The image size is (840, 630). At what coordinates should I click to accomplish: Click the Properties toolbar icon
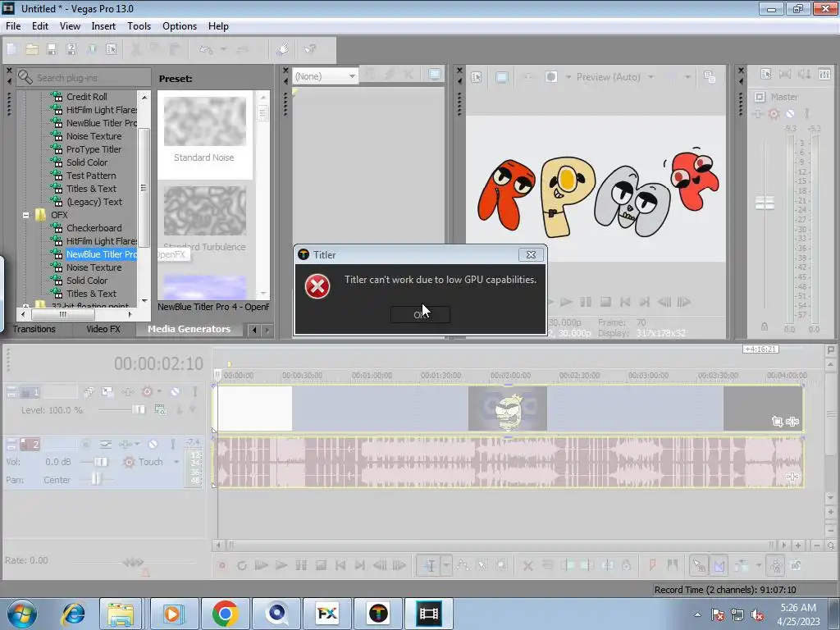(x=111, y=49)
